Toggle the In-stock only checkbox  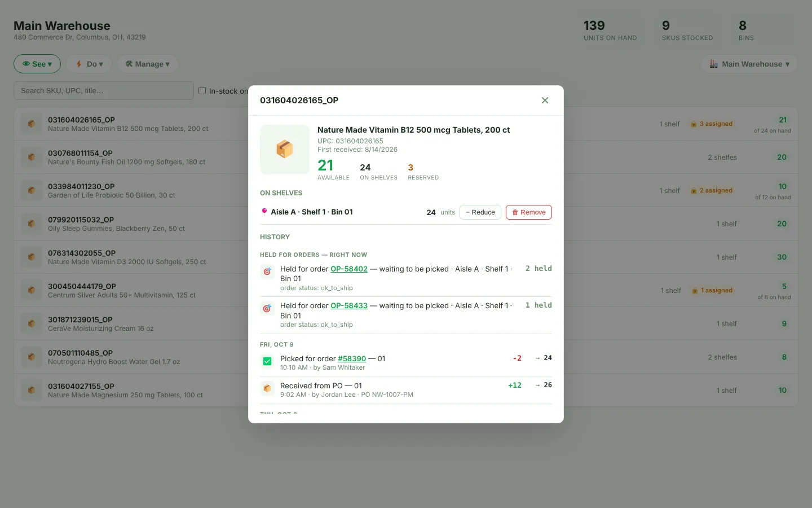(202, 91)
